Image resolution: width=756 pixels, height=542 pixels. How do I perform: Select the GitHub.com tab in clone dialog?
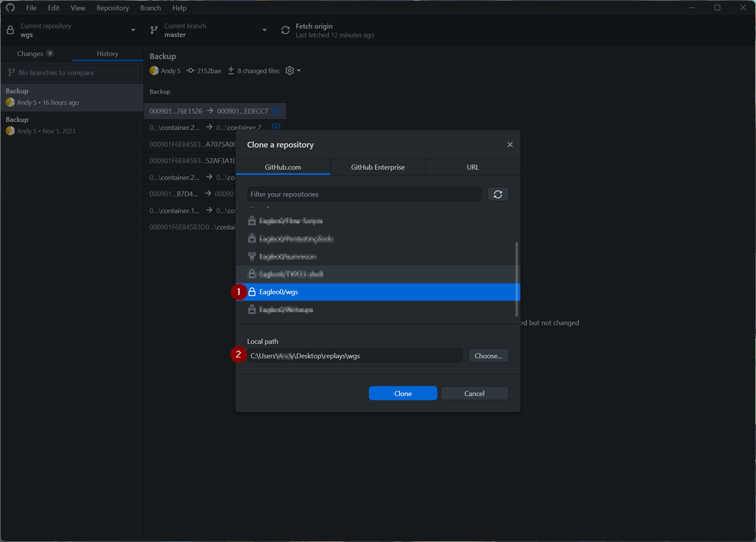[283, 167]
